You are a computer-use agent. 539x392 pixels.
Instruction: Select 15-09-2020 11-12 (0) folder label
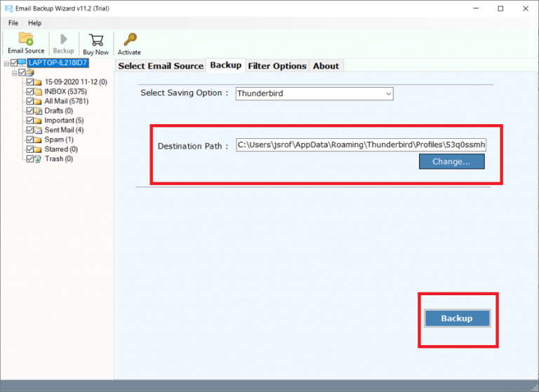click(76, 82)
